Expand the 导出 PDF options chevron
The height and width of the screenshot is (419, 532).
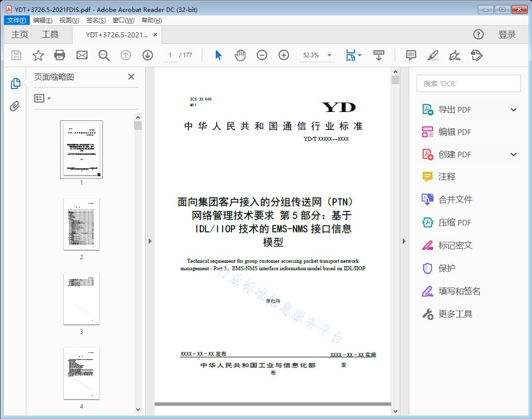coord(513,109)
